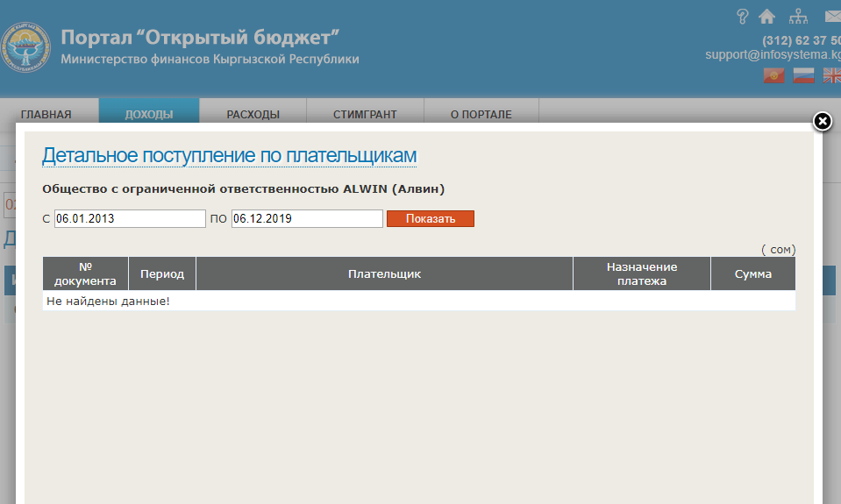
Task: Focus the end date field 06.12.2019
Action: coord(307,218)
